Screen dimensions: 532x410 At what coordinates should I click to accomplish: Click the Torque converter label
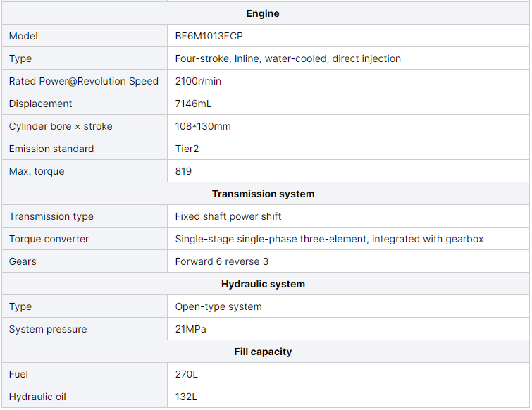pos(49,239)
